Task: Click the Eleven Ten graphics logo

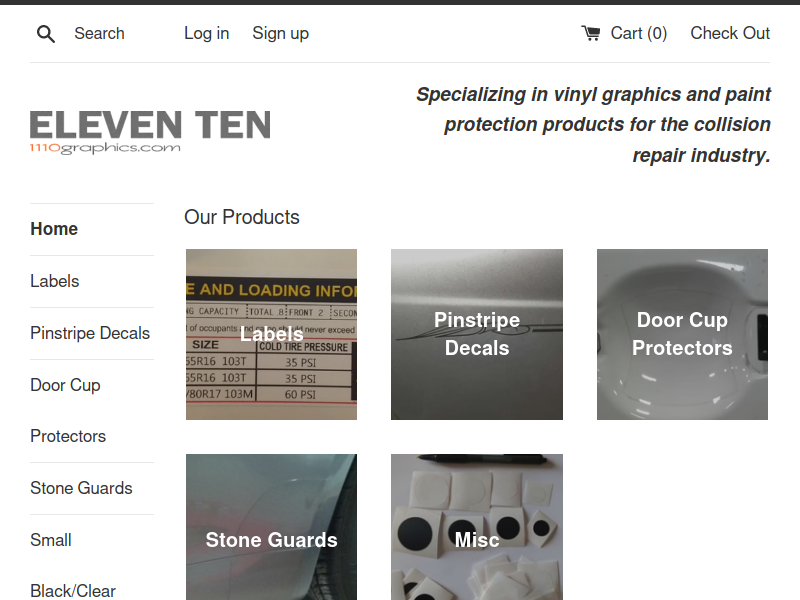Action: click(x=150, y=132)
